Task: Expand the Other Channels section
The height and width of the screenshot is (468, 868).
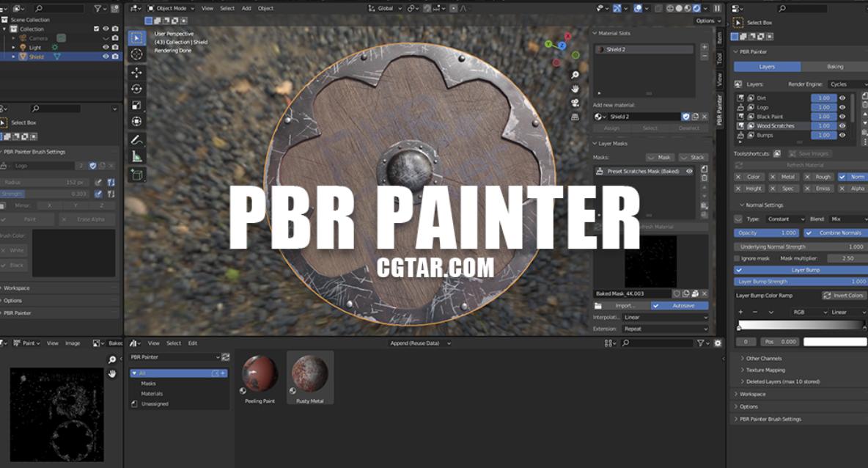Action: click(763, 359)
